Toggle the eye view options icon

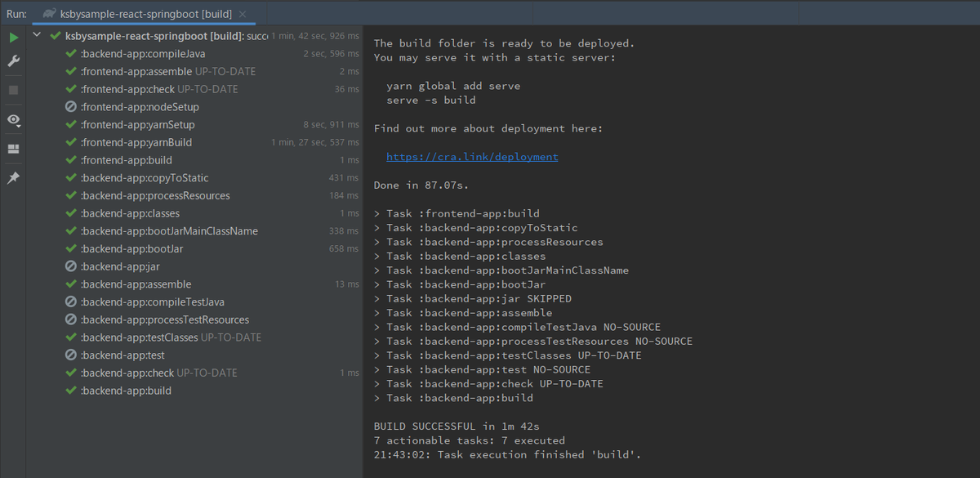pos(13,120)
